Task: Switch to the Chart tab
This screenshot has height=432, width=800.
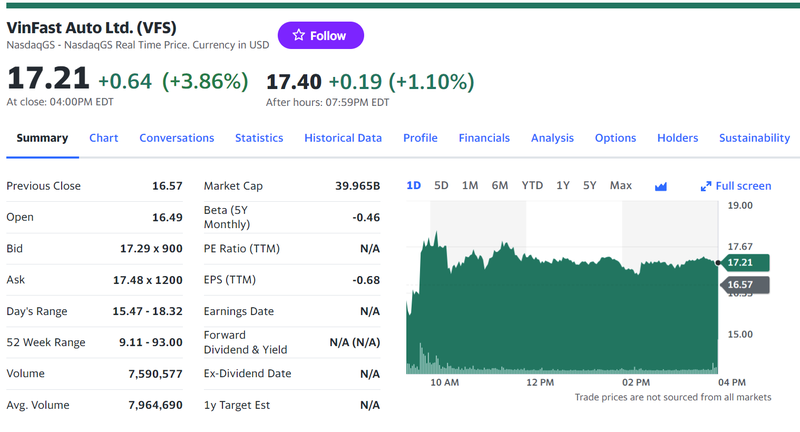Action: [x=103, y=138]
